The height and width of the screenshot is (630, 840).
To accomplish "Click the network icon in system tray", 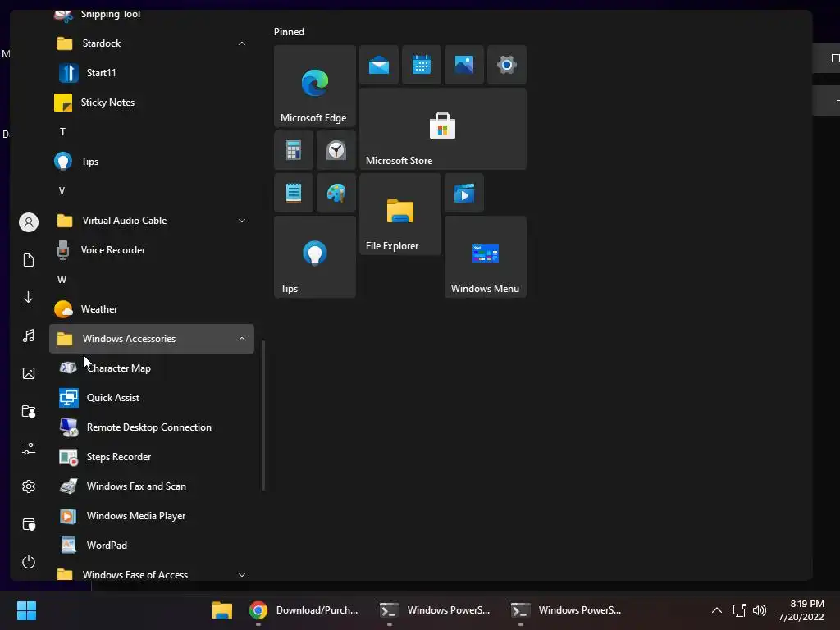I will pos(739,610).
